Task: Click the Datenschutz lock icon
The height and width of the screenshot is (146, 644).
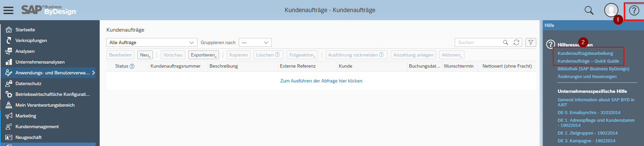Action: (9, 83)
